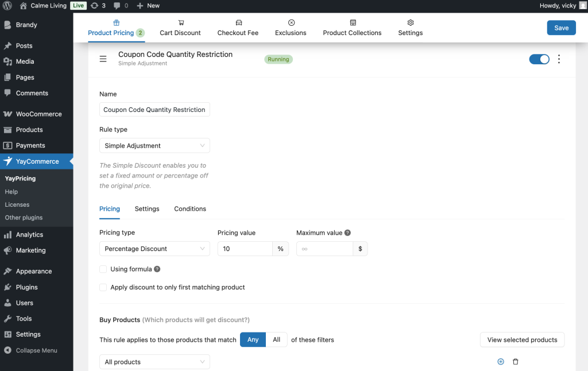Delete the All products filter with trash icon
This screenshot has width=588, height=371.
515,361
